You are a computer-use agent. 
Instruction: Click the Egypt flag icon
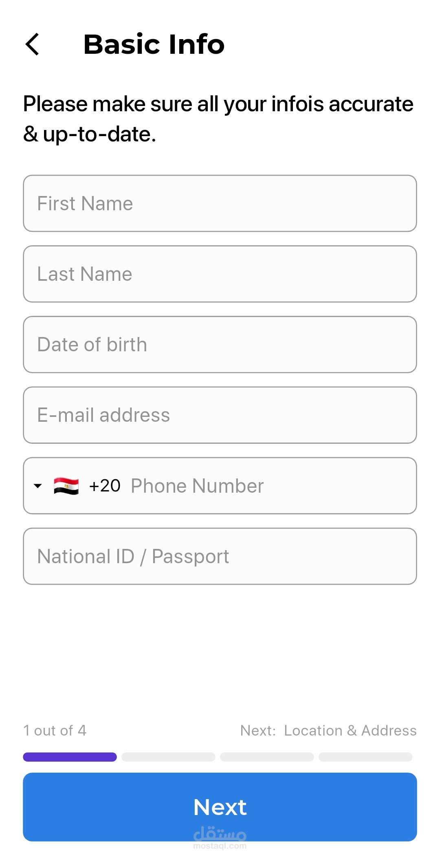coord(66,486)
